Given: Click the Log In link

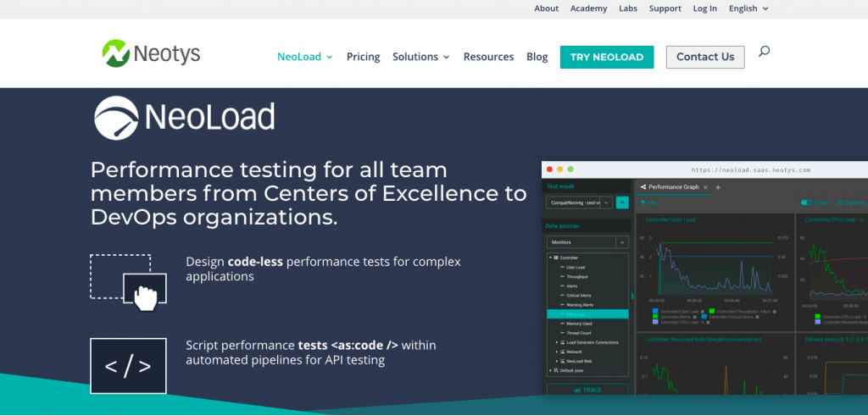Looking at the screenshot, I should click(704, 8).
